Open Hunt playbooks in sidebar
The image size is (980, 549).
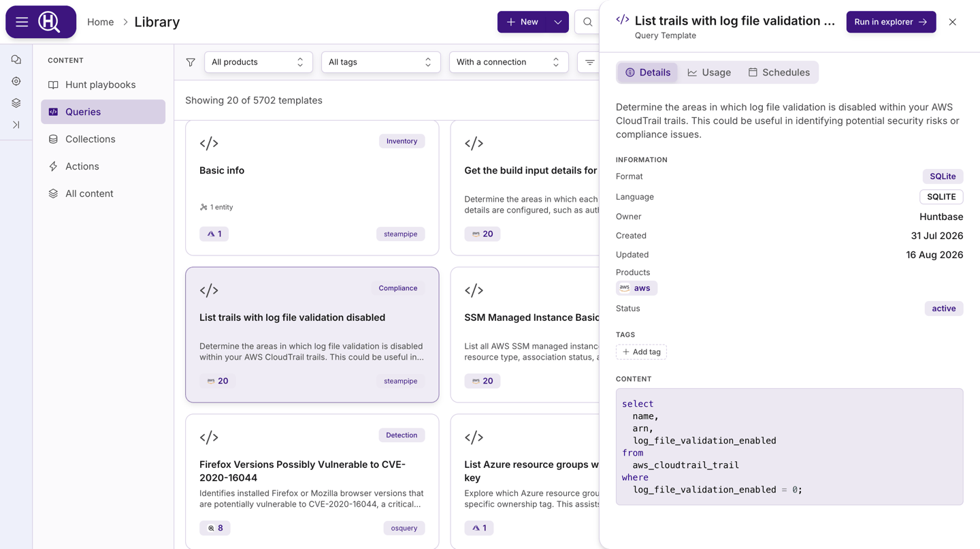click(x=103, y=84)
